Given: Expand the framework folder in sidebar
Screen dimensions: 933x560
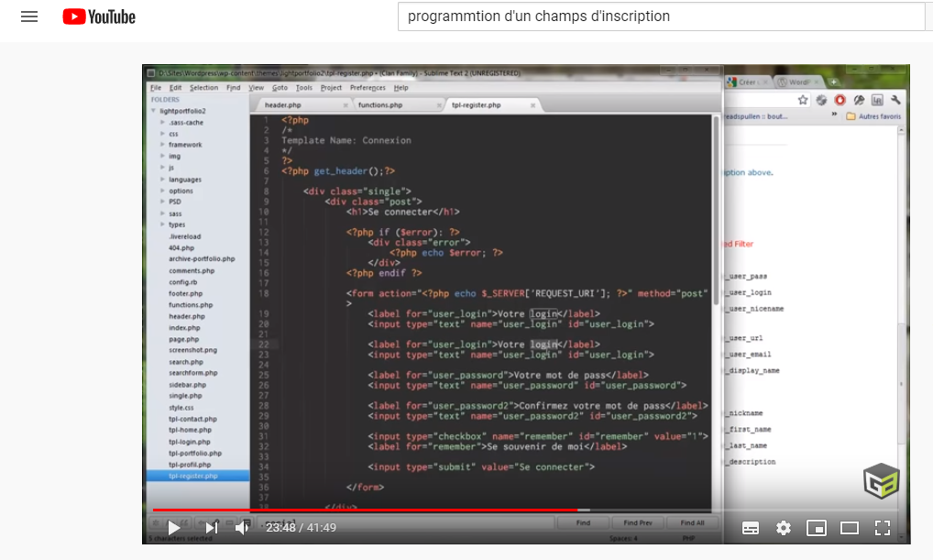Looking at the screenshot, I should click(x=162, y=145).
